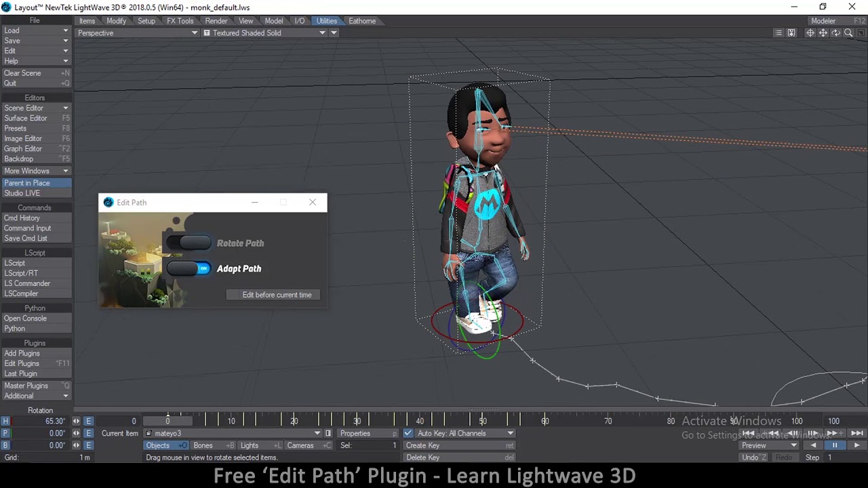Select Lights edit mode
The height and width of the screenshot is (488, 868).
260,445
